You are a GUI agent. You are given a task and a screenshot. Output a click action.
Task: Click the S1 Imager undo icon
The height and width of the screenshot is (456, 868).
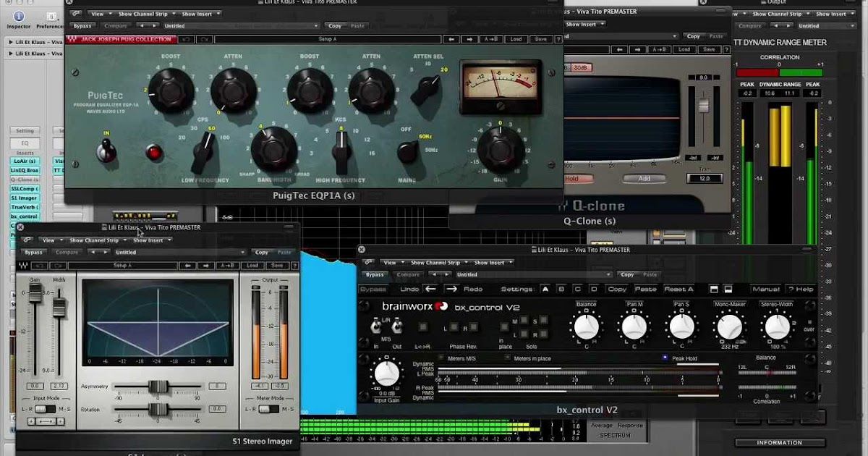[41, 265]
